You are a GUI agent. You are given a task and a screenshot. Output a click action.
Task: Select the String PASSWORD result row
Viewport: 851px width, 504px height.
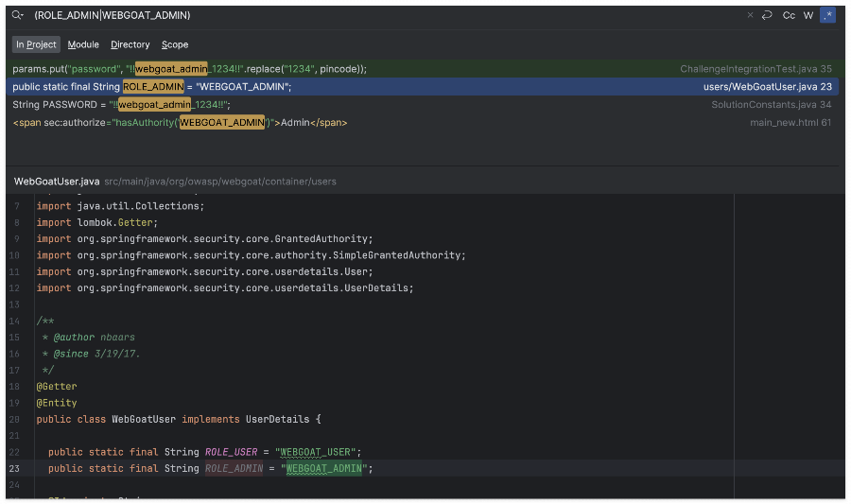pos(423,105)
